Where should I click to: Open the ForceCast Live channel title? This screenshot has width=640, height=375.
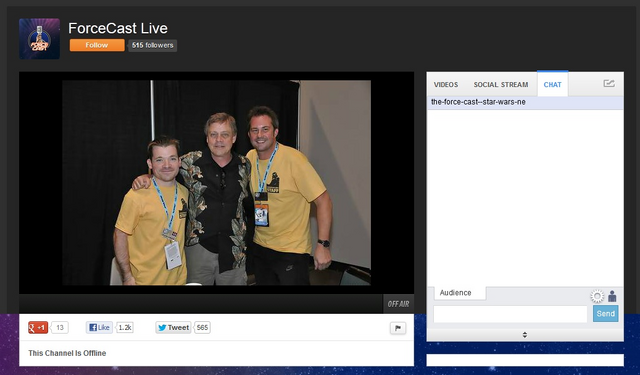click(x=118, y=28)
